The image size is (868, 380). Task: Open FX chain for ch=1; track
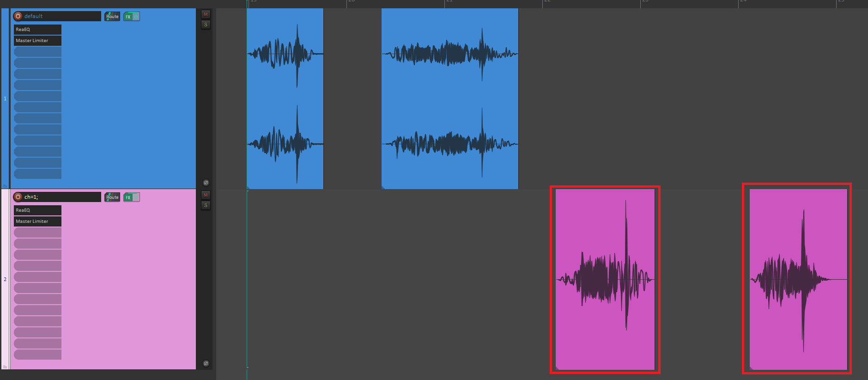(128, 197)
